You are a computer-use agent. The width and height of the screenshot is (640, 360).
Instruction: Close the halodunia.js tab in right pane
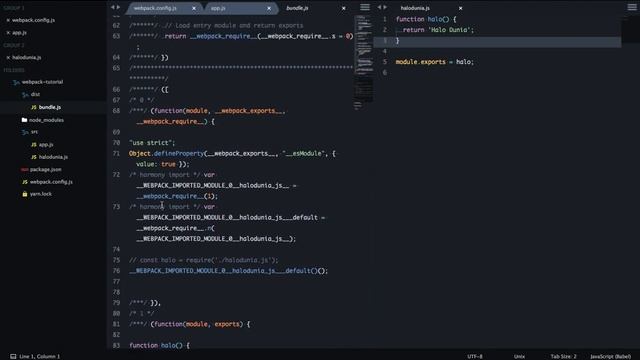click(460, 8)
